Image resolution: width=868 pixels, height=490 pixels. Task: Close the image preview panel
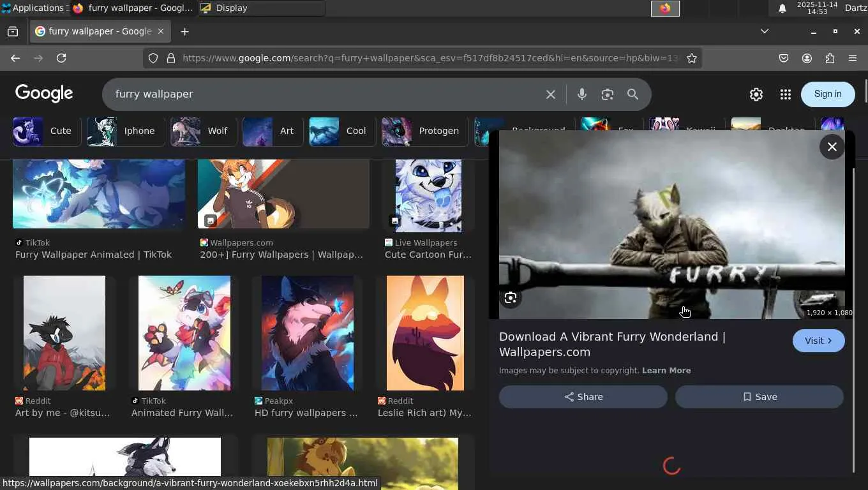832,147
